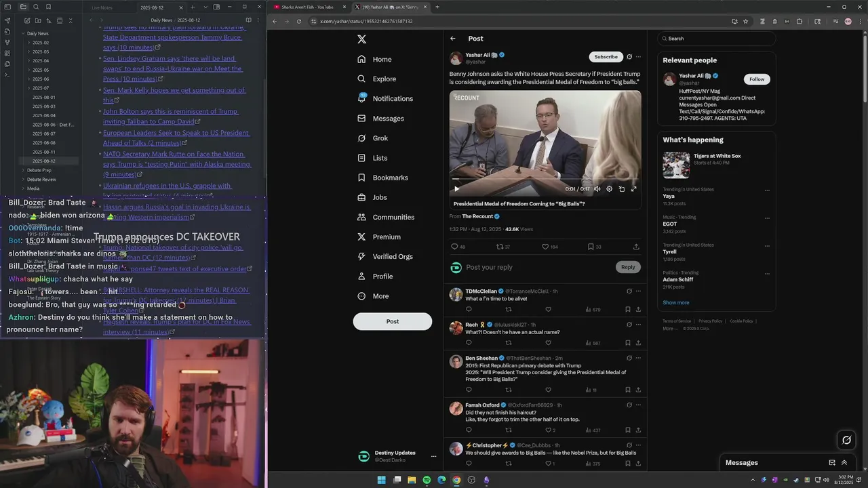The image size is (868, 488).
Task: Open a new browser tab with plus
Action: click(437, 7)
